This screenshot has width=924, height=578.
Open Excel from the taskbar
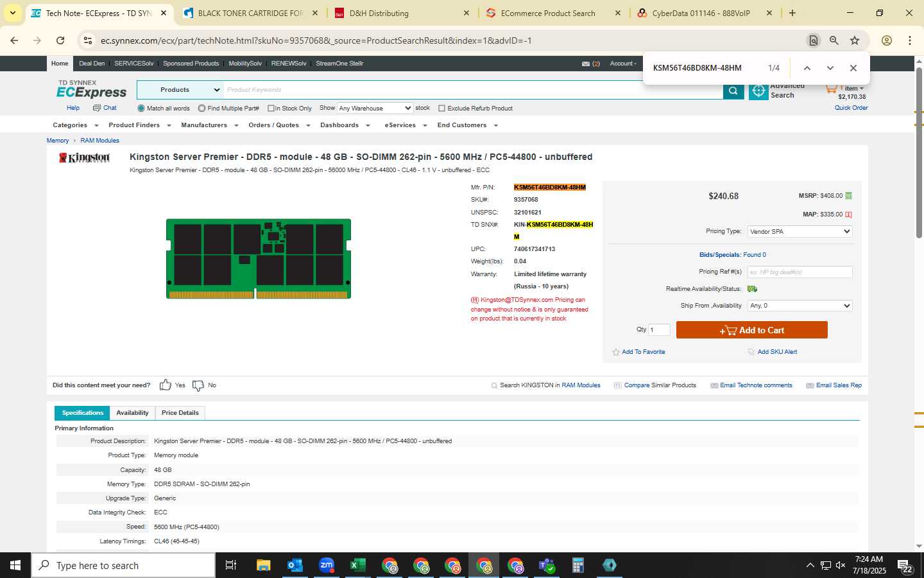point(357,565)
